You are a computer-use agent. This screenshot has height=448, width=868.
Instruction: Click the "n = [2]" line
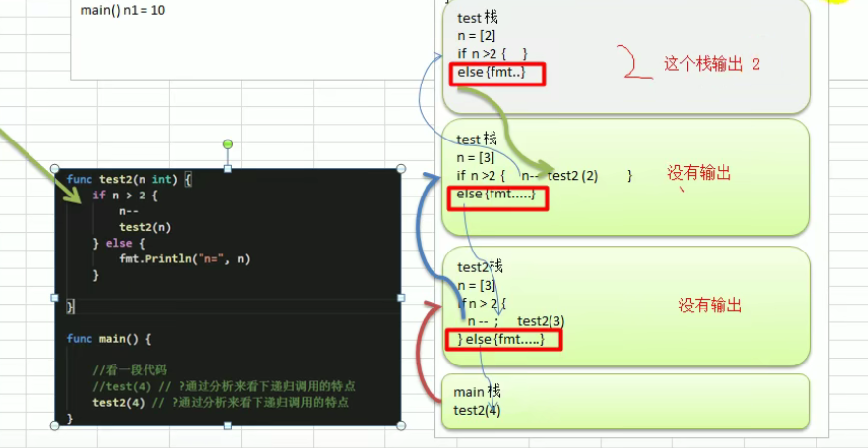point(476,36)
